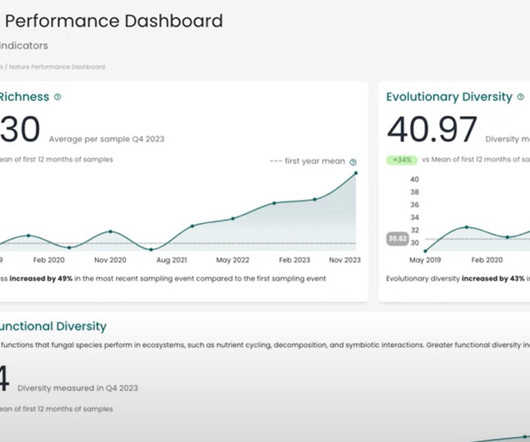Image resolution: width=530 pixels, height=442 pixels.
Task: Select the Nov 2023 data point on Richness chart
Action: (x=356, y=173)
